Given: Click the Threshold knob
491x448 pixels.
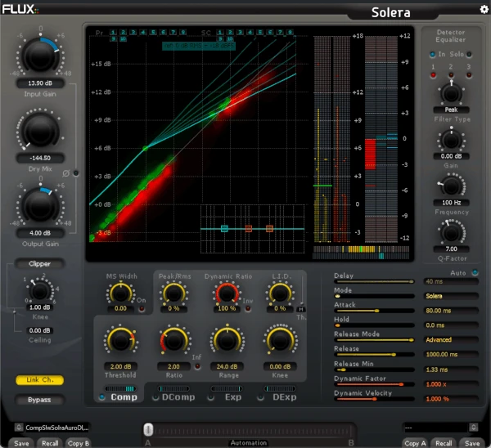Looking at the screenshot, I should click(x=121, y=340).
